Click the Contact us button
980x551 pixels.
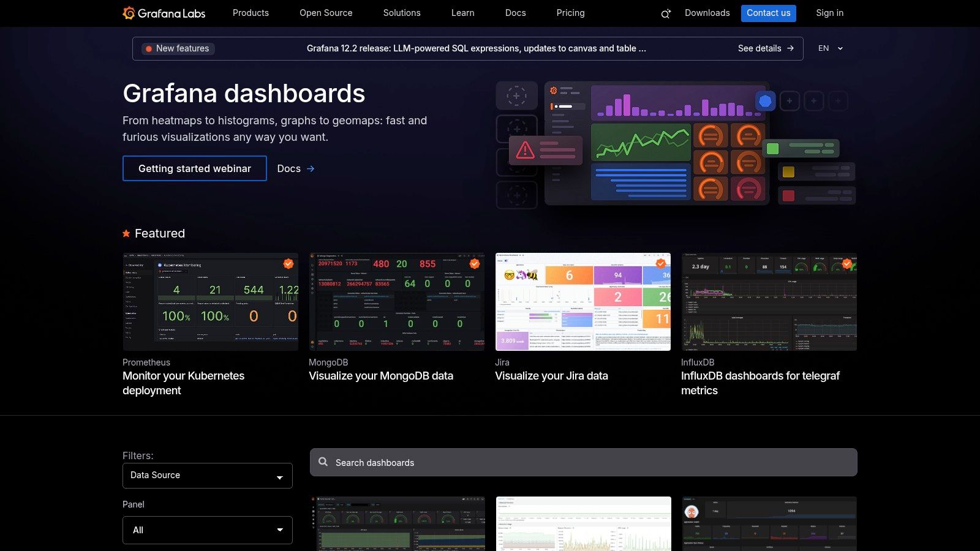[769, 13]
